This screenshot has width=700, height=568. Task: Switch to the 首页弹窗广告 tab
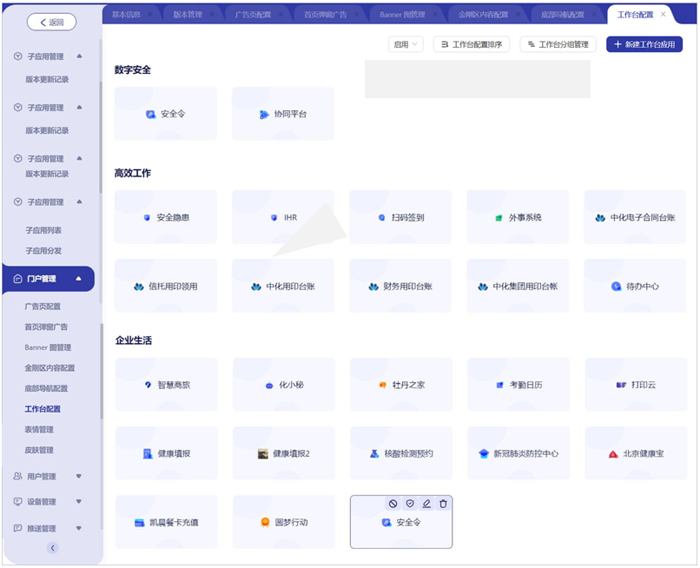325,15
